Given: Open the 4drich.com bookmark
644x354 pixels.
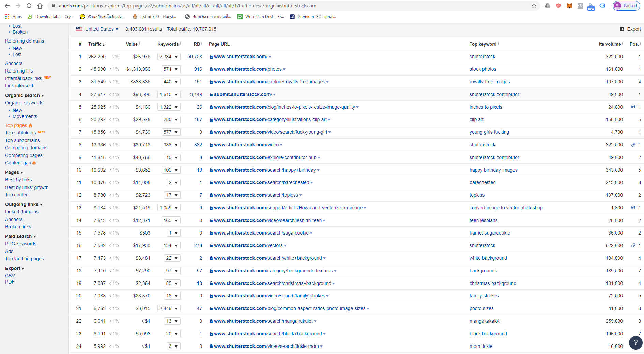Looking at the screenshot, I should [x=208, y=17].
